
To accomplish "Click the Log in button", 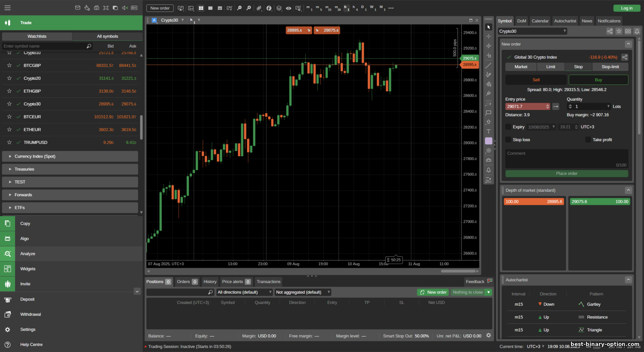I will coord(626,8).
